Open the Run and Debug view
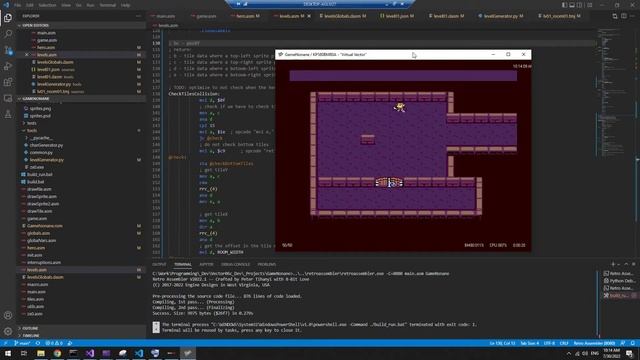The width and height of the screenshot is (640, 360). (8, 66)
